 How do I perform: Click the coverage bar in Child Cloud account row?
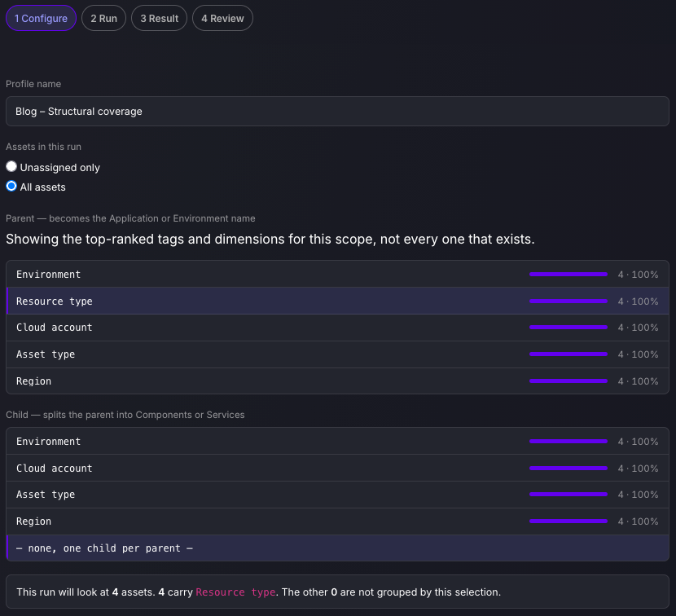tap(568, 468)
